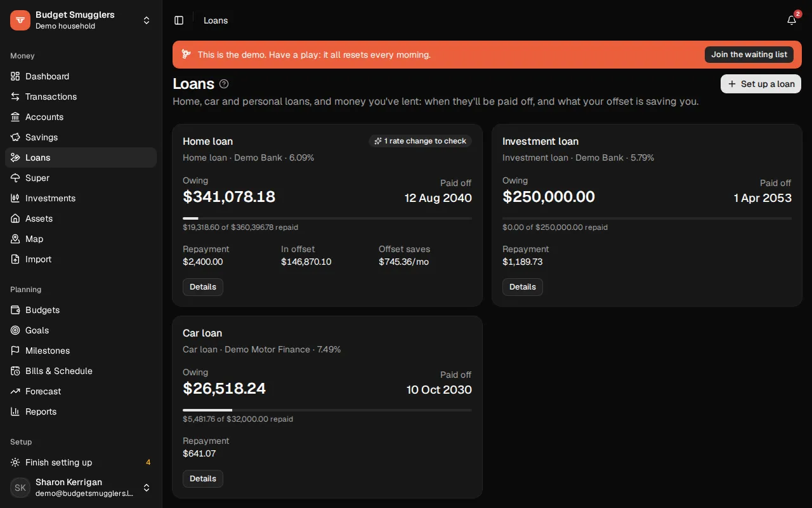Open Budgets via its wallet icon
Image resolution: width=812 pixels, height=508 pixels.
click(15, 310)
